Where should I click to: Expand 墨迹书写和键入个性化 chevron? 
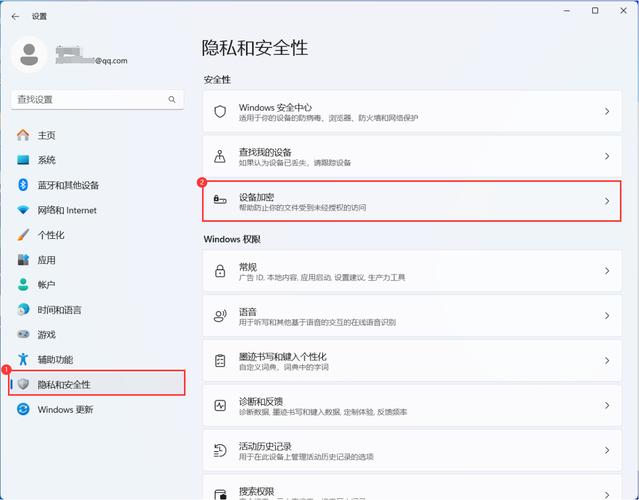tap(607, 361)
